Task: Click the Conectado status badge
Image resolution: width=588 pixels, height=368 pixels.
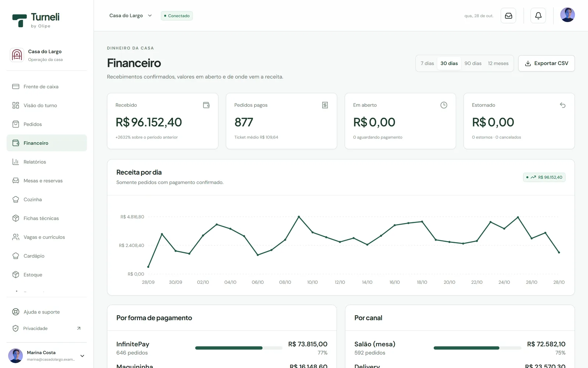Action: point(177,16)
